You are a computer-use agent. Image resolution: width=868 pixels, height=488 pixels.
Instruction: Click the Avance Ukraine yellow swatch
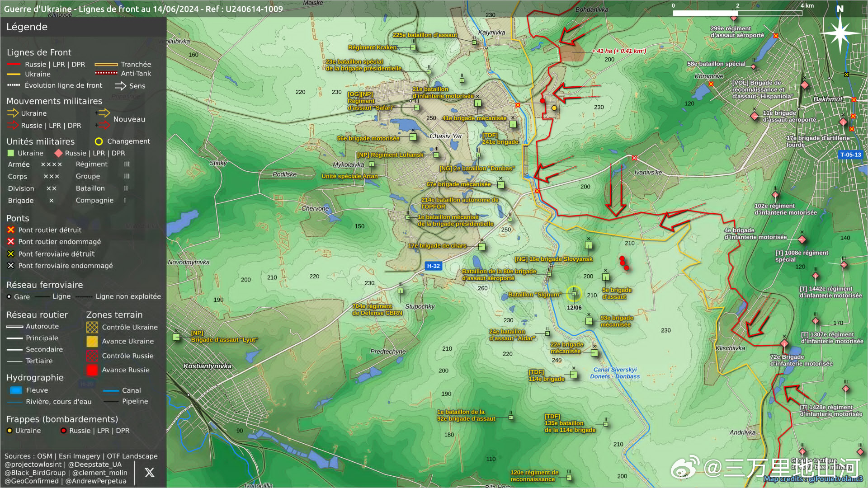tap(92, 342)
